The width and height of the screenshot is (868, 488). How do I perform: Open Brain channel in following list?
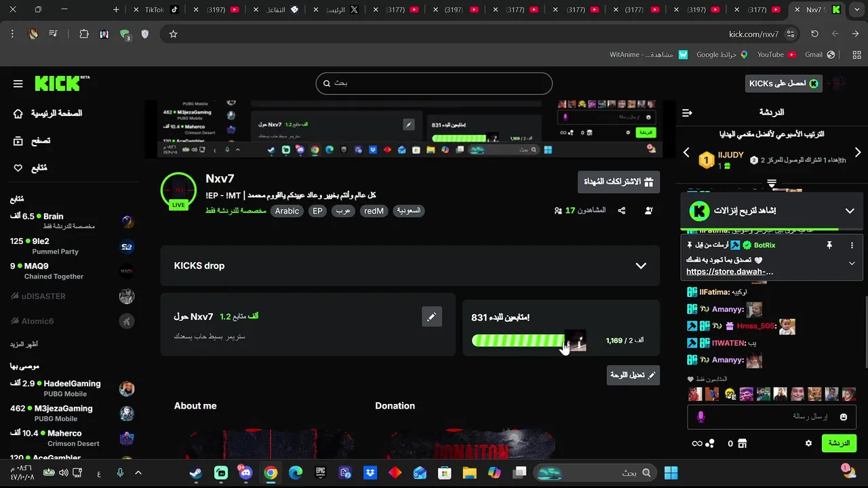click(x=73, y=221)
